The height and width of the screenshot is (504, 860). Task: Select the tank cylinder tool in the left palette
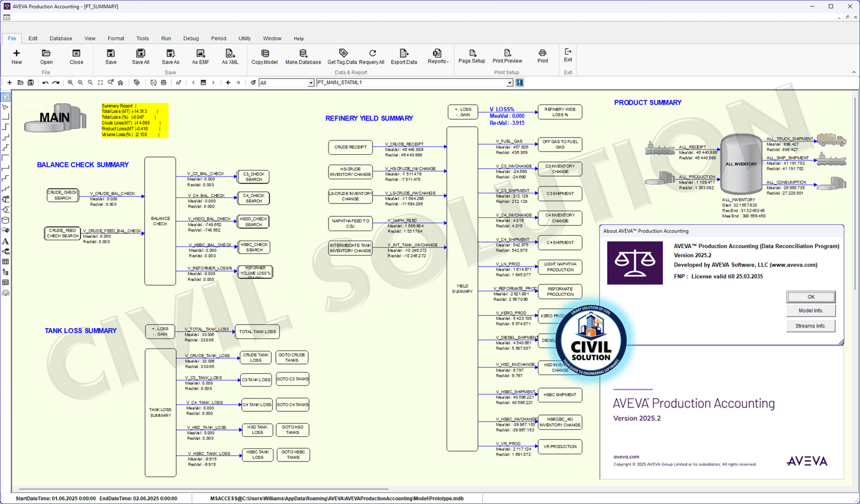click(x=6, y=220)
